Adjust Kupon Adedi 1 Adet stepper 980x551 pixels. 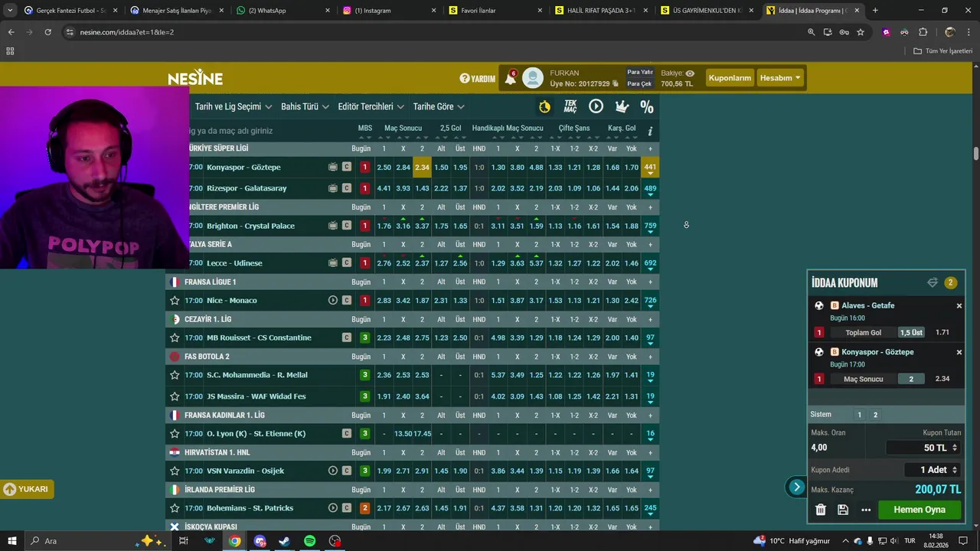[954, 470]
